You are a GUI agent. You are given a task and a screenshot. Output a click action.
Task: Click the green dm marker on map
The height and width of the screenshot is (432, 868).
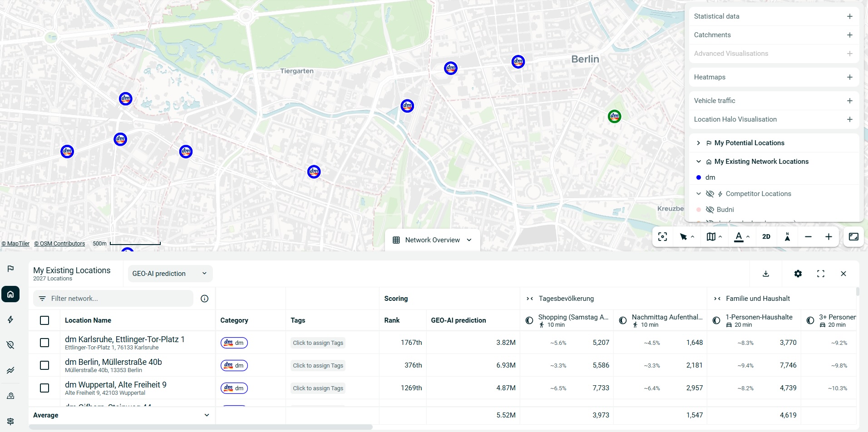tap(614, 116)
